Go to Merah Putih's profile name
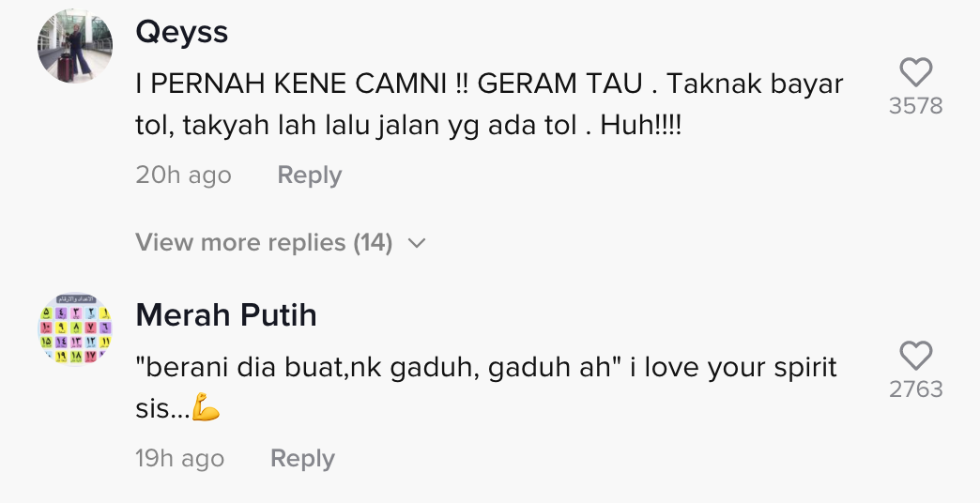Screen dimensions: 980x503 226,315
